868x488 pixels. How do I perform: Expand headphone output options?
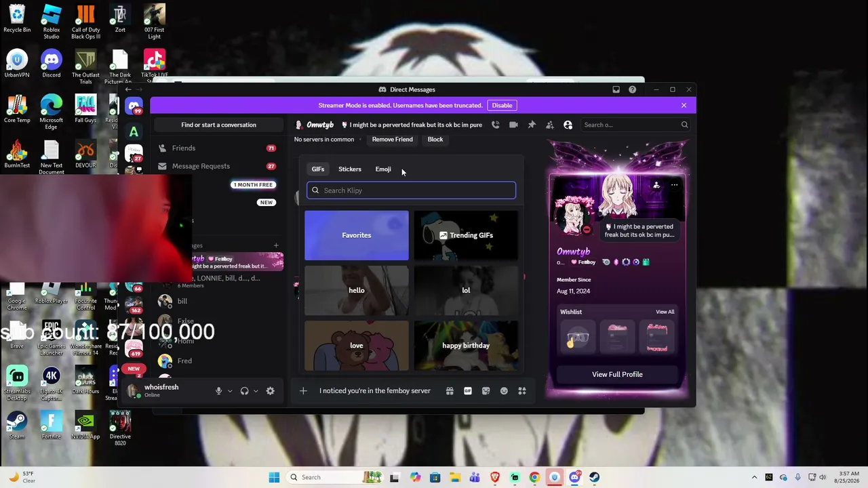[256, 391]
